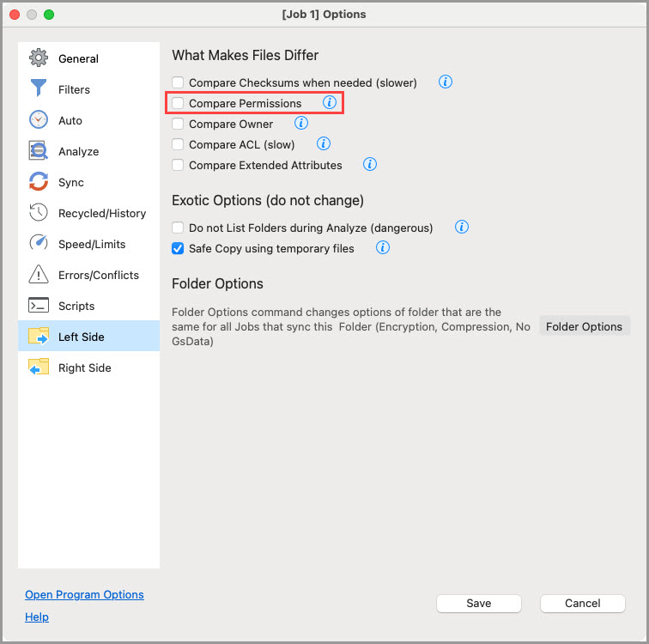Open Program Options link
The width and height of the screenshot is (649, 644).
pyautogui.click(x=84, y=594)
